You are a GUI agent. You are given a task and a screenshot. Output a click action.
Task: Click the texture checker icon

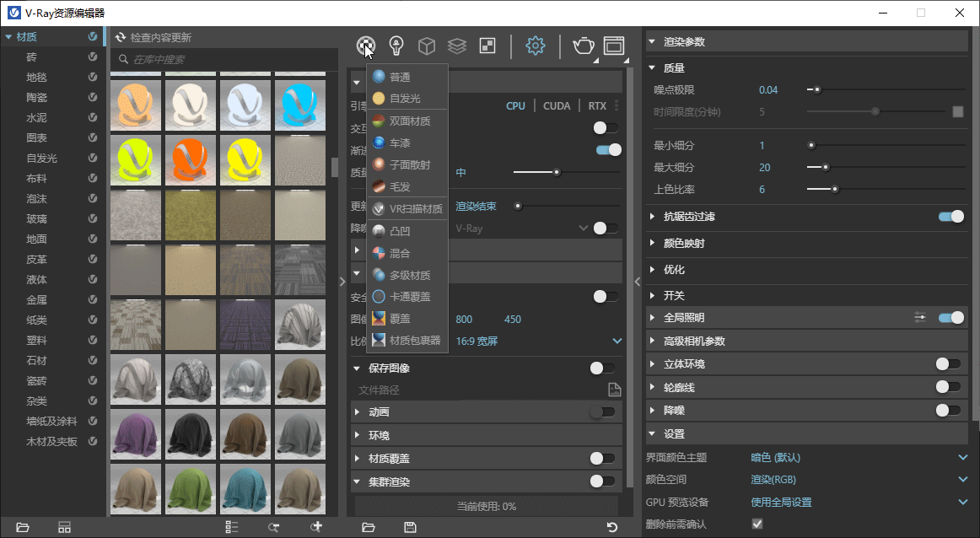[x=487, y=46]
